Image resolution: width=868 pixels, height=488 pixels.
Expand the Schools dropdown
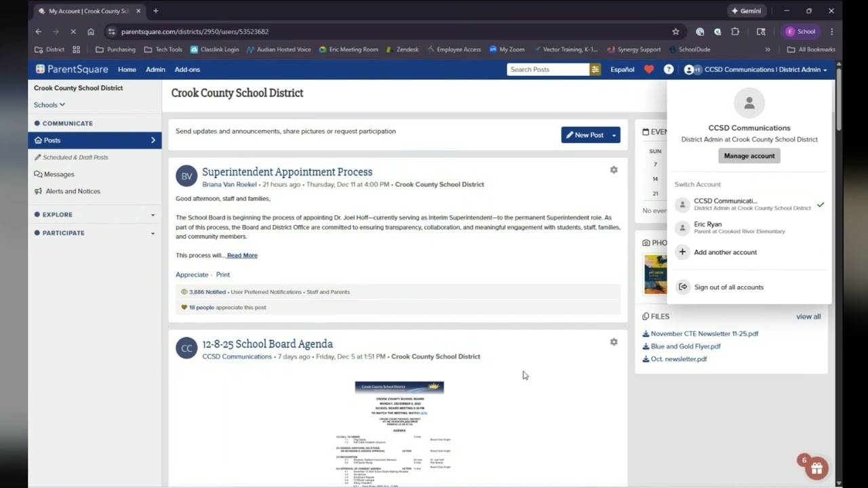coord(50,105)
